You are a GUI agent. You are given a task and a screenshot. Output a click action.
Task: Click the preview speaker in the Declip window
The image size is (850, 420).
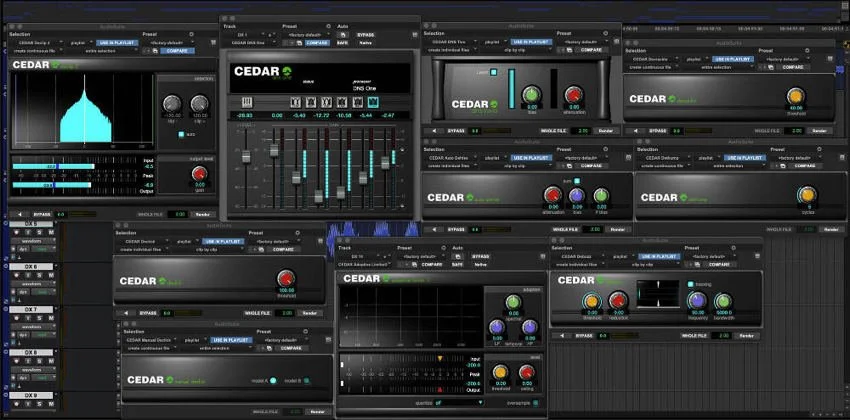20,214
